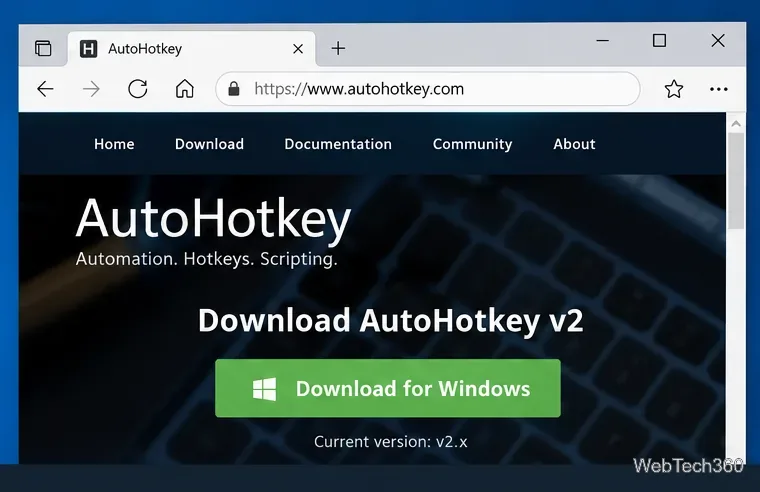
Task: Open the Home navigation link
Action: point(114,144)
